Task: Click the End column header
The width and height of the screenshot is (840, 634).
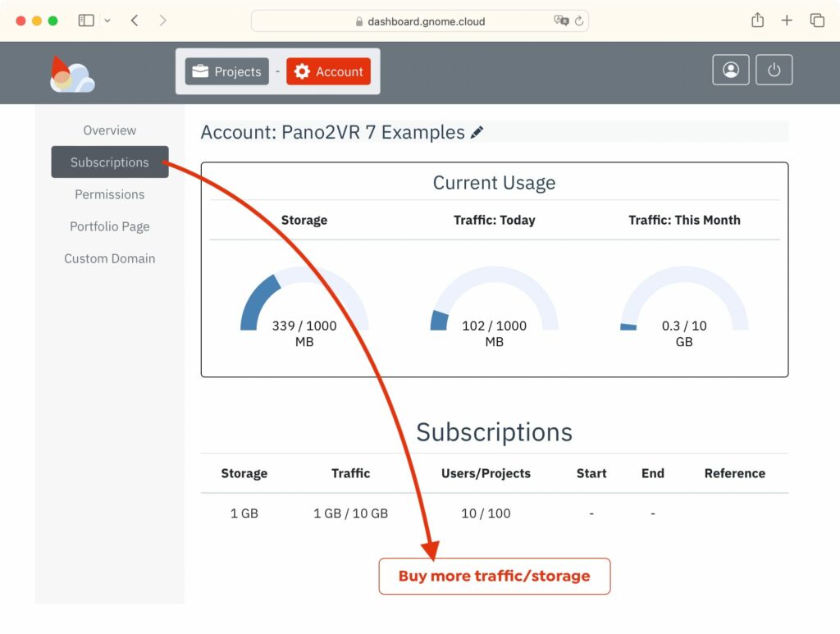Action: click(x=652, y=473)
